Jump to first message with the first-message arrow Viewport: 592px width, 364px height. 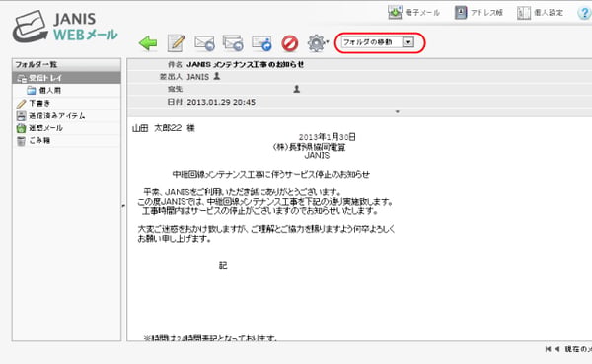click(x=548, y=349)
